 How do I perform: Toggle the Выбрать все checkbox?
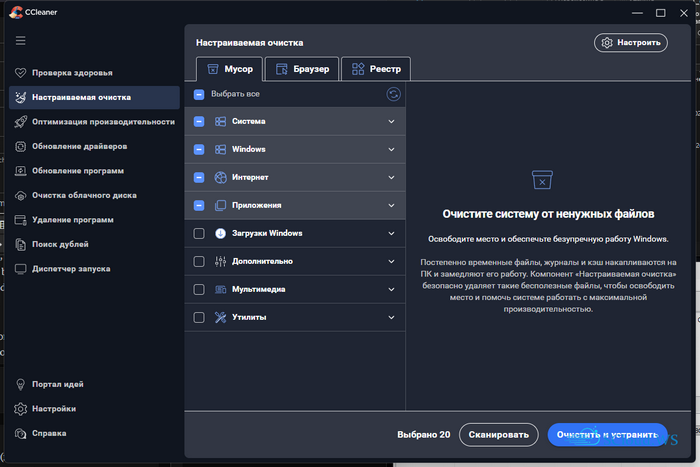point(199,94)
